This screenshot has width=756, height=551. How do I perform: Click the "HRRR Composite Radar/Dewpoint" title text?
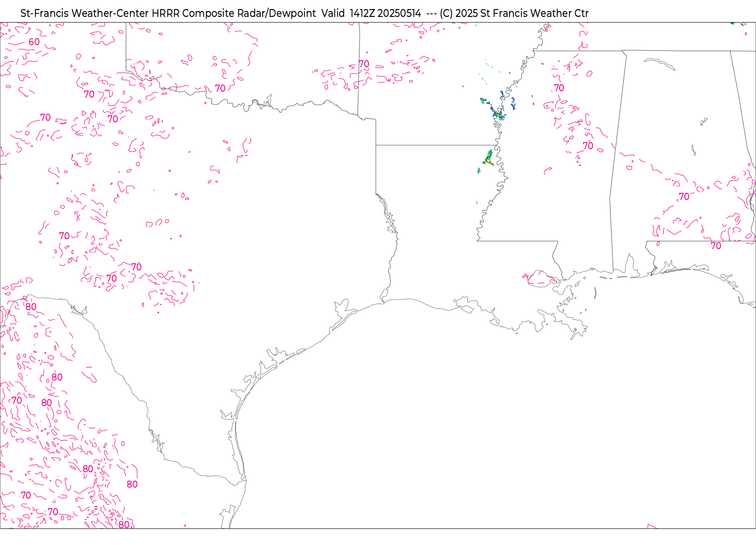[234, 13]
